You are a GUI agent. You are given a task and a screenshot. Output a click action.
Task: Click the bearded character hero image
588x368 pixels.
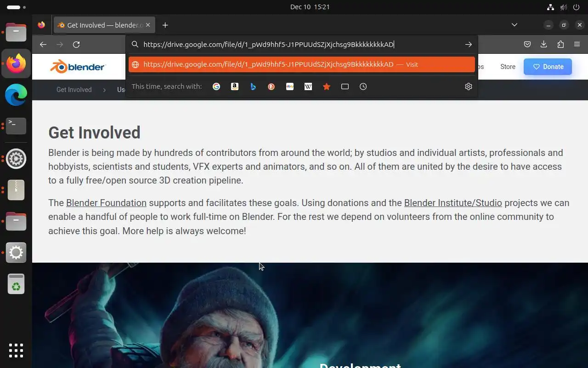[x=310, y=315]
